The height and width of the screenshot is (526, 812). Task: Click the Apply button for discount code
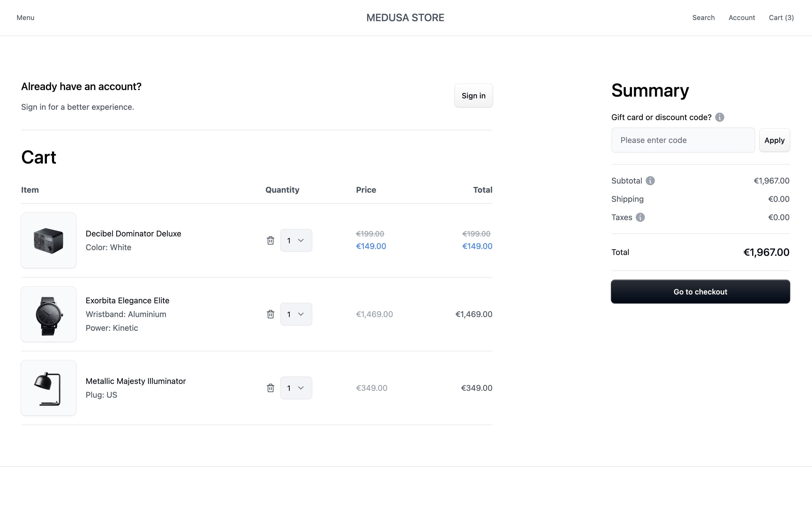775,140
